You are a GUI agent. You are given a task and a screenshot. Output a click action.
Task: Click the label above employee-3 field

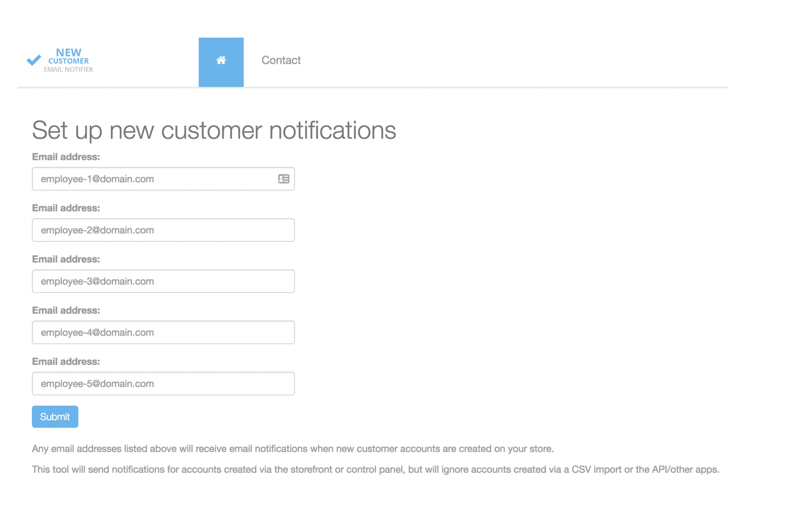[66, 259]
